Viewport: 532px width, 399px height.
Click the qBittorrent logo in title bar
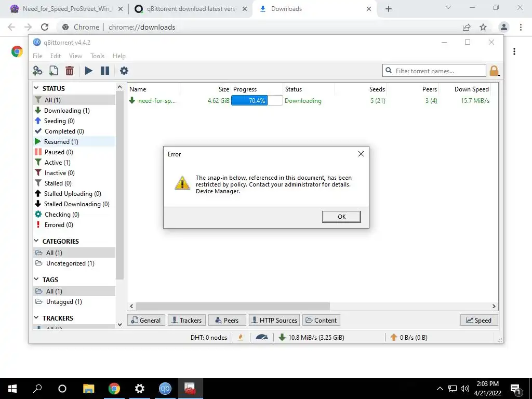pyautogui.click(x=37, y=42)
